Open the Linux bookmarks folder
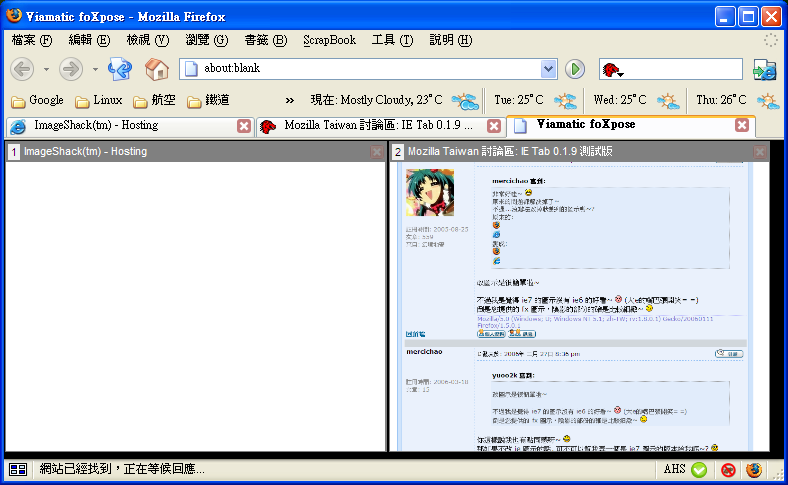788x485 pixels. tap(98, 101)
